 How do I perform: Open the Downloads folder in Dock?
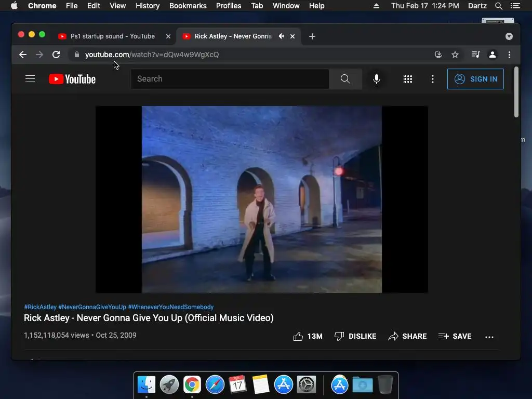362,385
